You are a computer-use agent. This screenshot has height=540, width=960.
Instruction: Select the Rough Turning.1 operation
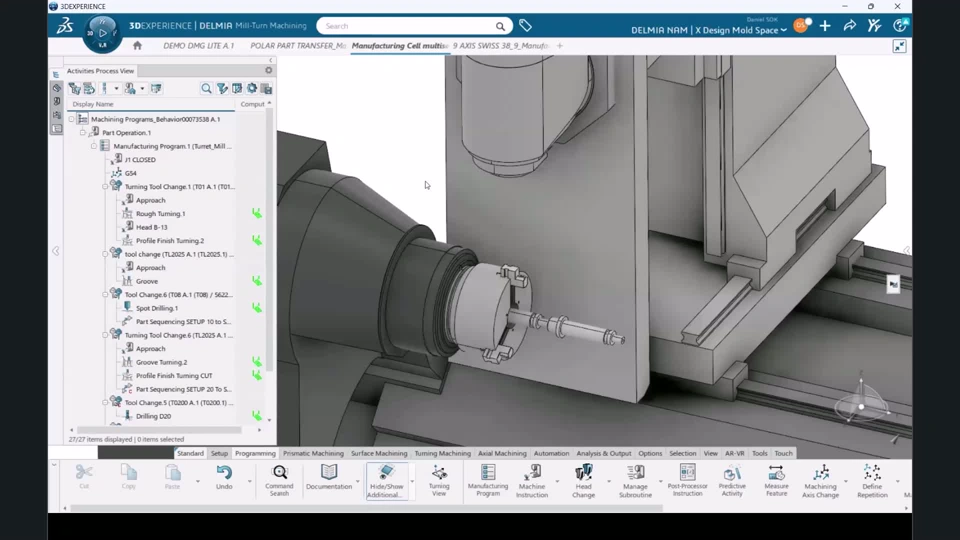(160, 214)
